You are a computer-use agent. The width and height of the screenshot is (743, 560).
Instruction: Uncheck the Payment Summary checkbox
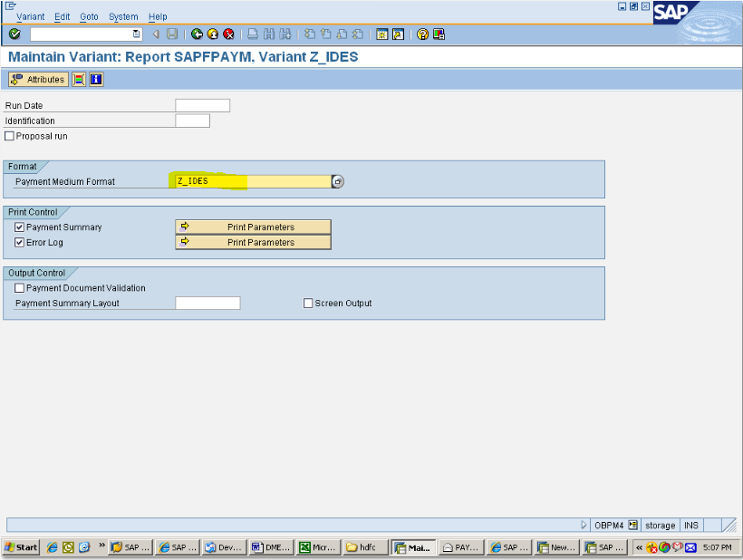point(19,227)
